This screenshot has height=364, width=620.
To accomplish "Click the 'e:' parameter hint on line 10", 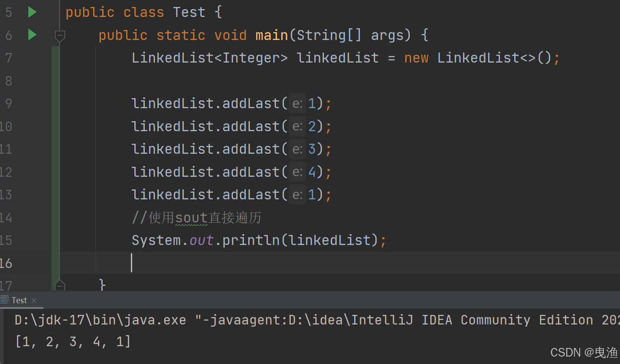I will pos(297,126).
